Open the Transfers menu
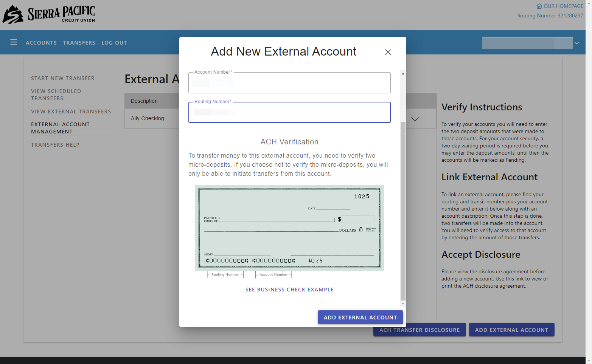 (79, 43)
